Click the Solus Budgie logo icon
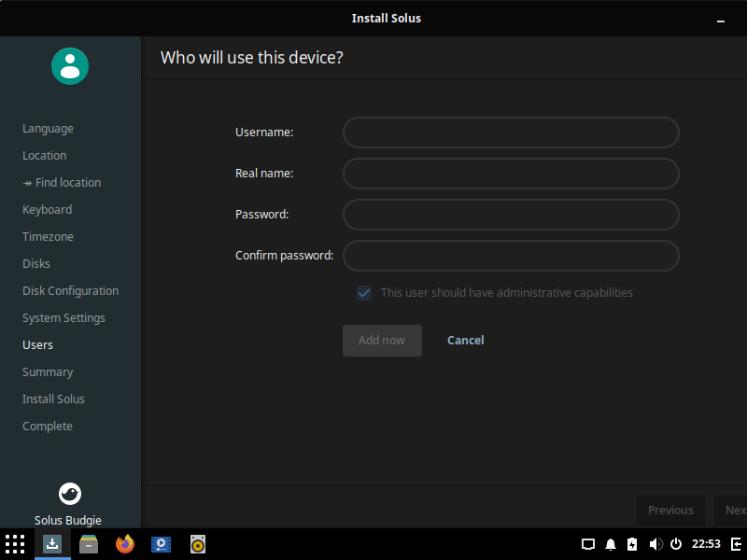The width and height of the screenshot is (747, 560). click(x=70, y=494)
